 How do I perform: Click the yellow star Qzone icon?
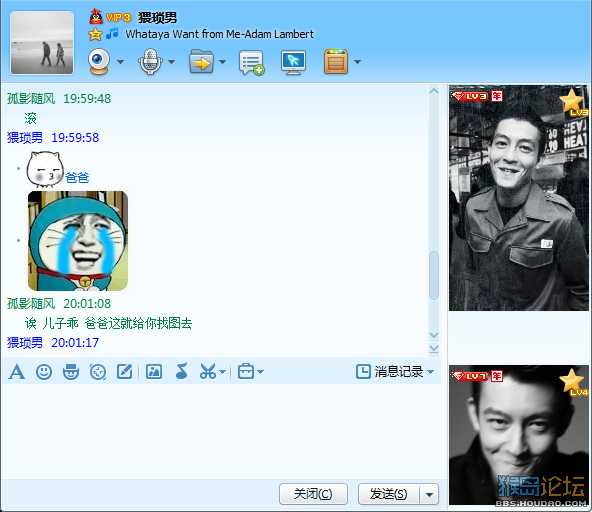[95, 34]
